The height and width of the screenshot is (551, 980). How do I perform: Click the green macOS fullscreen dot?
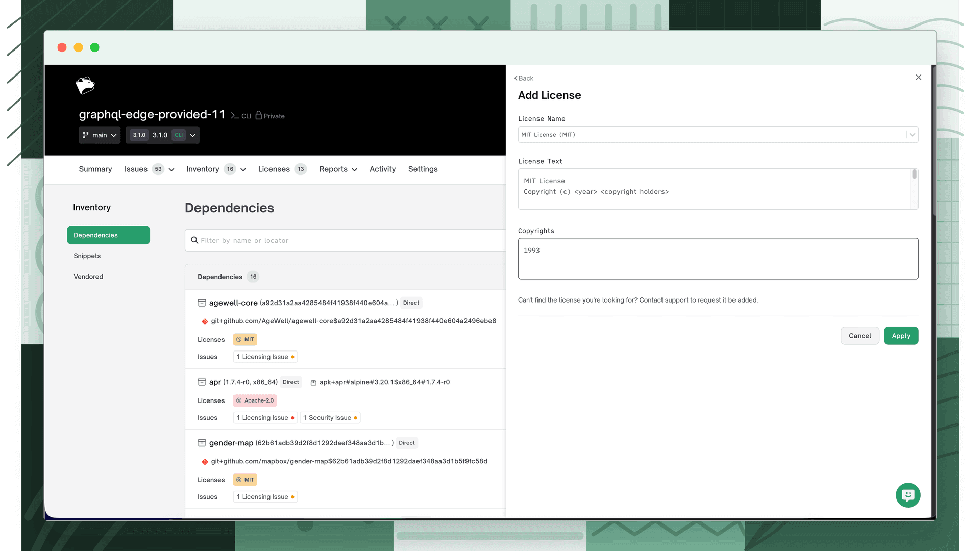click(94, 47)
